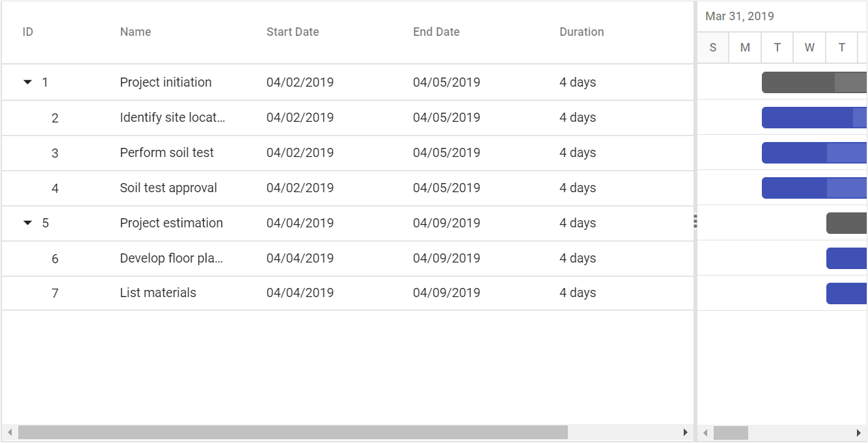
Task: Click the Mar 31, 2019 timeline header
Action: coord(740,16)
